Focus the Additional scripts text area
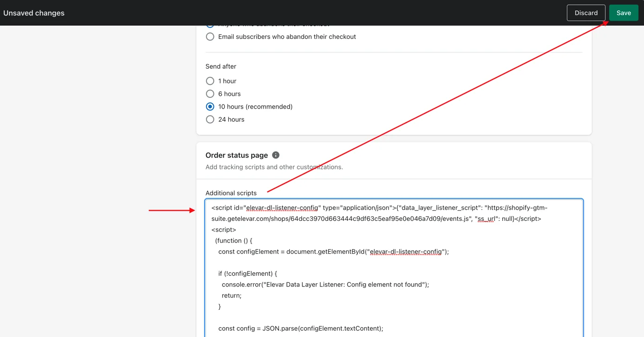 pos(394,268)
